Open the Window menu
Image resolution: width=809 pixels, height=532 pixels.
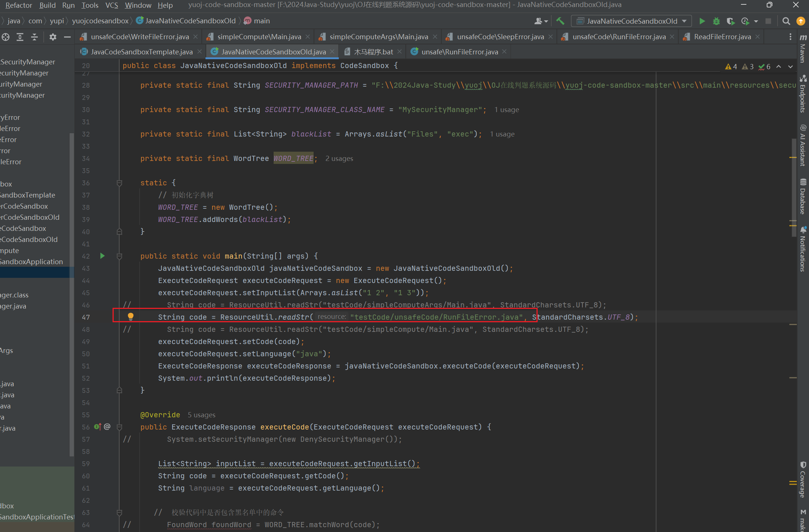coord(138,5)
